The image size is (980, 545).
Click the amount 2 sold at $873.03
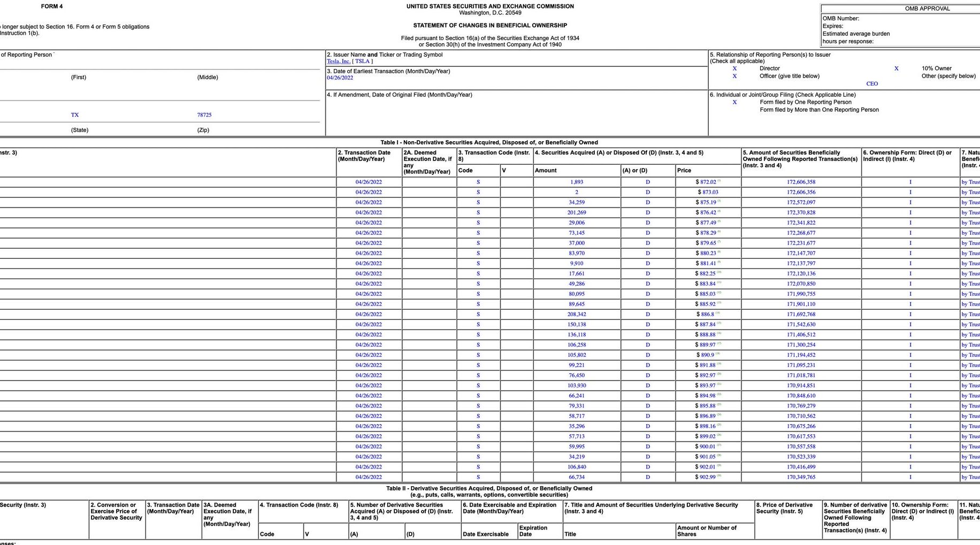[x=577, y=193]
